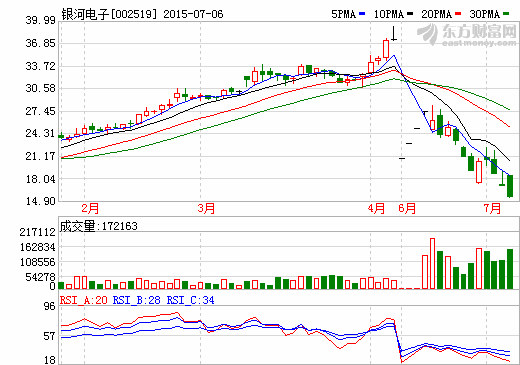The image size is (520, 365).
Task: Click the 217112 volume axis label
Action: (x=37, y=232)
